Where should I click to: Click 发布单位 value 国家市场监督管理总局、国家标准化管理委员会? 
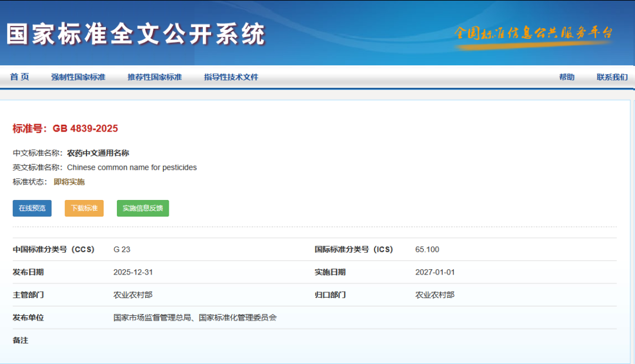(195, 318)
